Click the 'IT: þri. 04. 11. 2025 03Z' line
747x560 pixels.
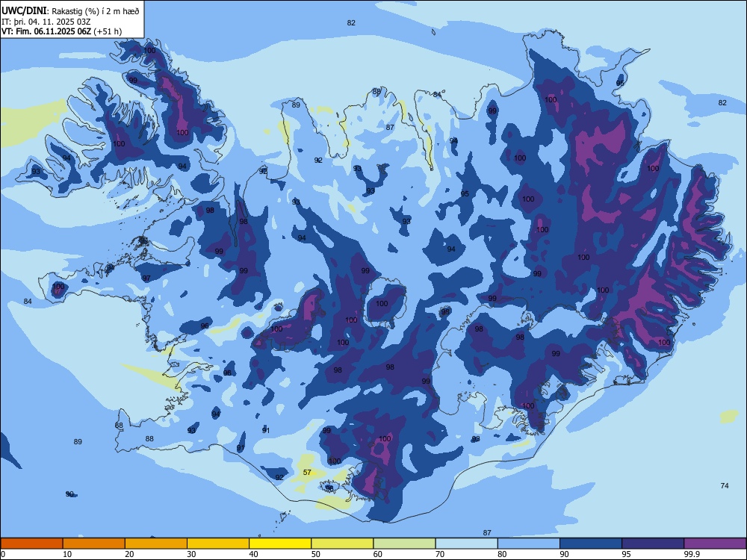pos(46,22)
